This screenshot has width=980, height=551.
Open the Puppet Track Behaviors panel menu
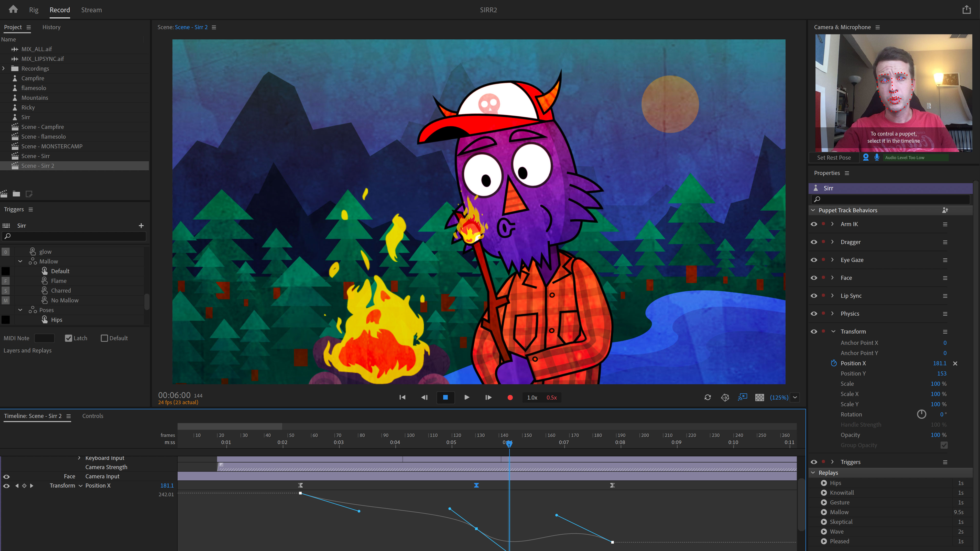click(945, 210)
